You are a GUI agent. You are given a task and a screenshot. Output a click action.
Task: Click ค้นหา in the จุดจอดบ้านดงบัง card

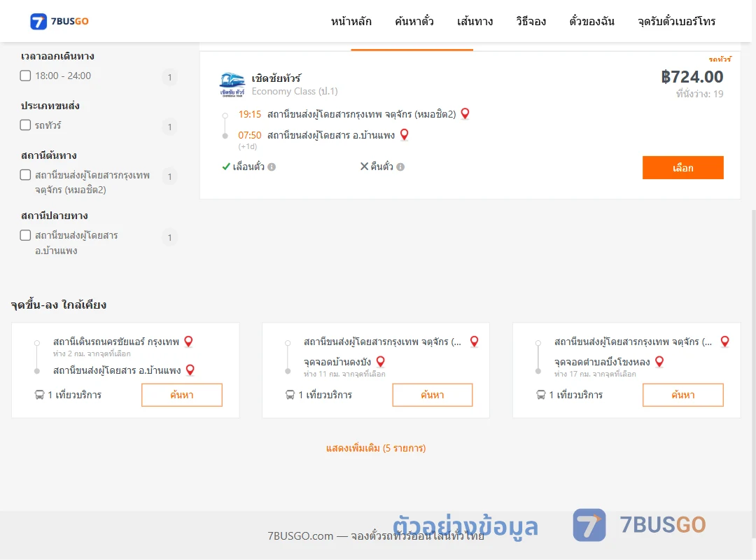click(x=433, y=395)
